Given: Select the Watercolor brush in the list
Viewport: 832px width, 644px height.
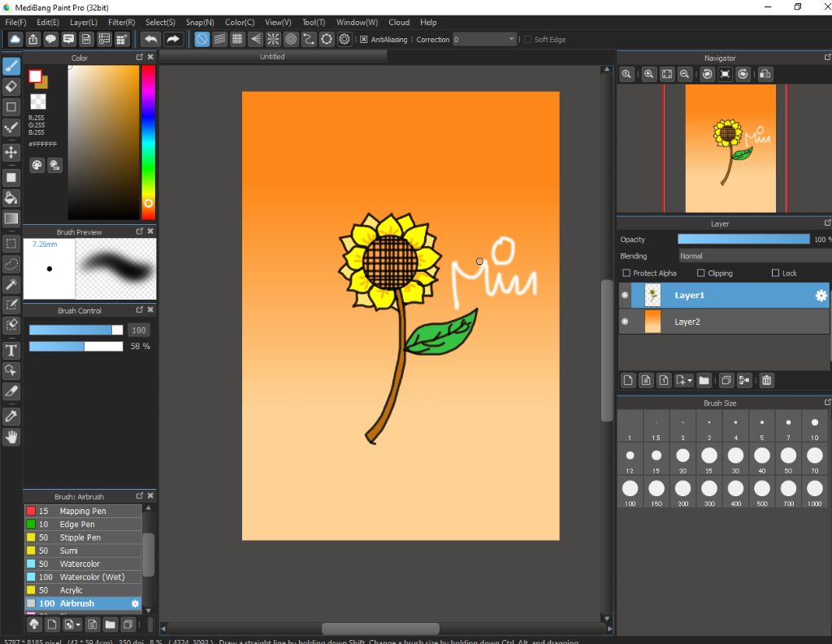Looking at the screenshot, I should (x=80, y=564).
